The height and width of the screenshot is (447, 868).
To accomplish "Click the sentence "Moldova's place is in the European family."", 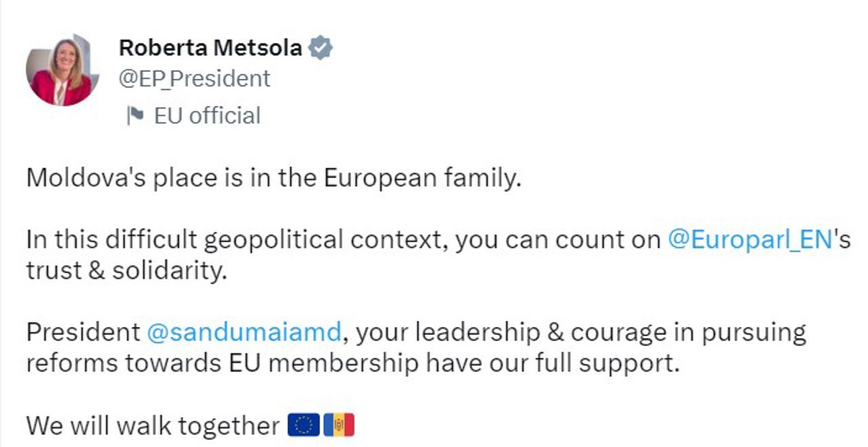I will click(x=273, y=178).
